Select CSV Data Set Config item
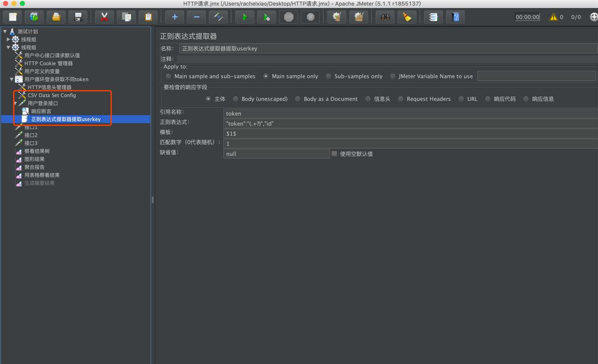 click(52, 95)
